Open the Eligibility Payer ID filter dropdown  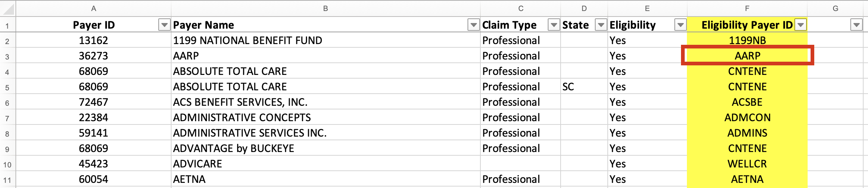pos(801,25)
